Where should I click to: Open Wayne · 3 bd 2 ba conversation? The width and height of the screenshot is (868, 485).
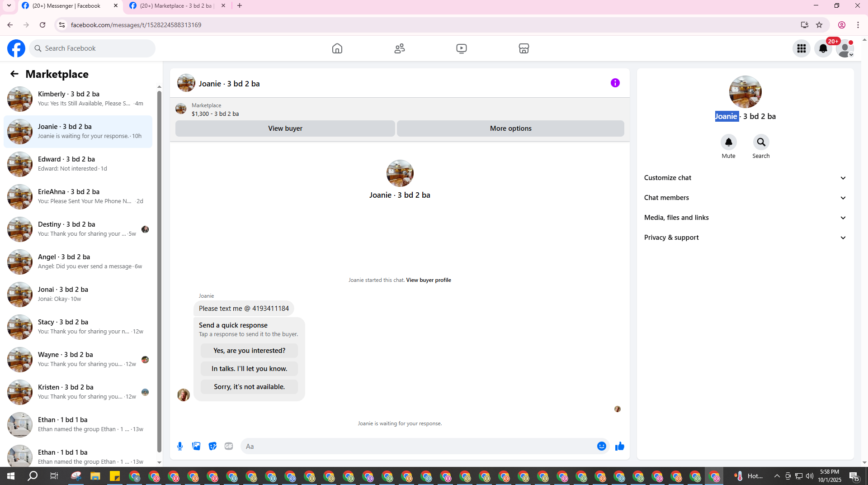[78, 360]
